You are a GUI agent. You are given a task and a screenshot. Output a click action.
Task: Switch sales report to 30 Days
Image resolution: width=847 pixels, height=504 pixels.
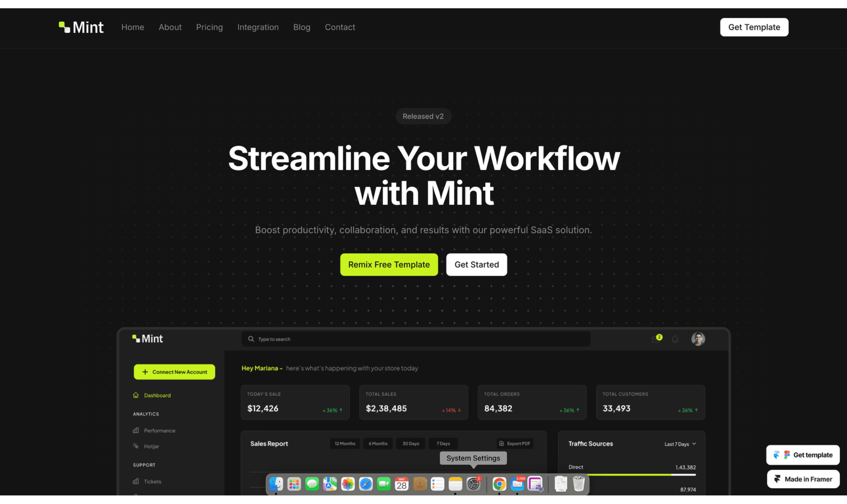point(410,444)
